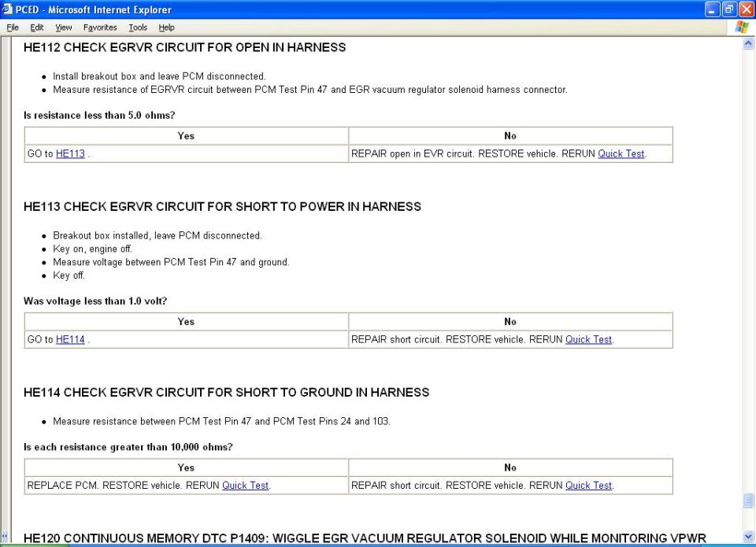Click 'Yes' header in HE112 table
The image size is (756, 547).
pyautogui.click(x=186, y=136)
